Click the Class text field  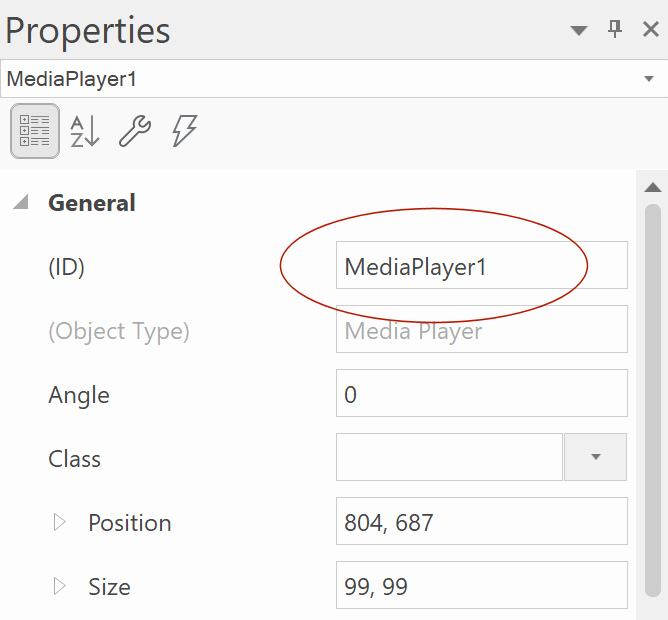[449, 458]
